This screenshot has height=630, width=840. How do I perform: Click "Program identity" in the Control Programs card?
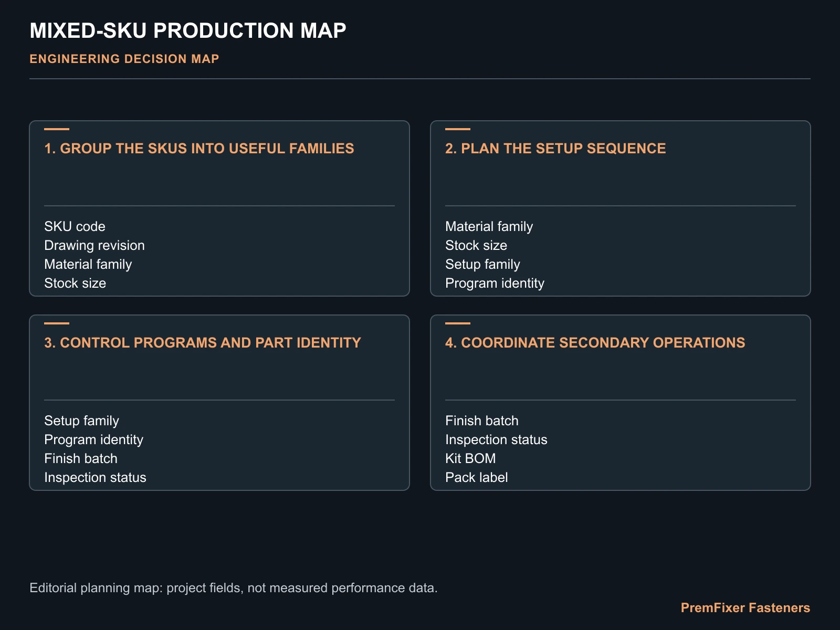point(93,439)
